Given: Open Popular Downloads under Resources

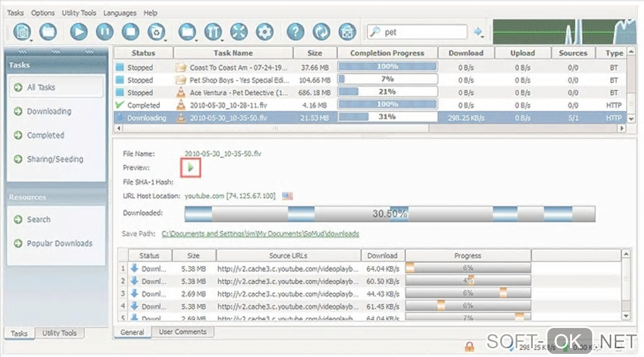Looking at the screenshot, I should click(59, 243).
